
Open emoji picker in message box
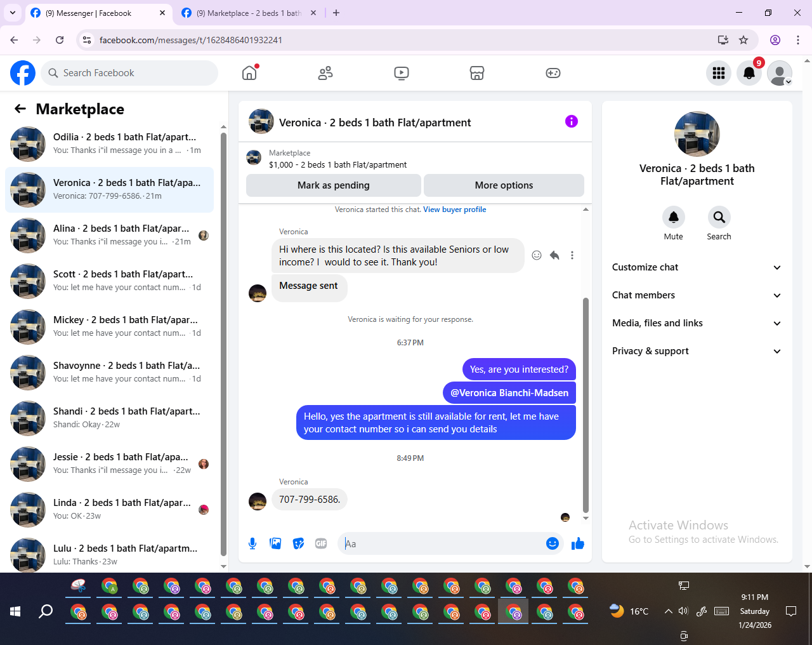coord(553,543)
